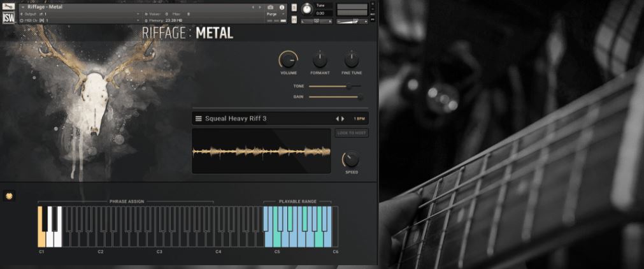The width and height of the screenshot is (644, 269).
Task: Open the Purge dropdown menu
Action: tap(275, 14)
